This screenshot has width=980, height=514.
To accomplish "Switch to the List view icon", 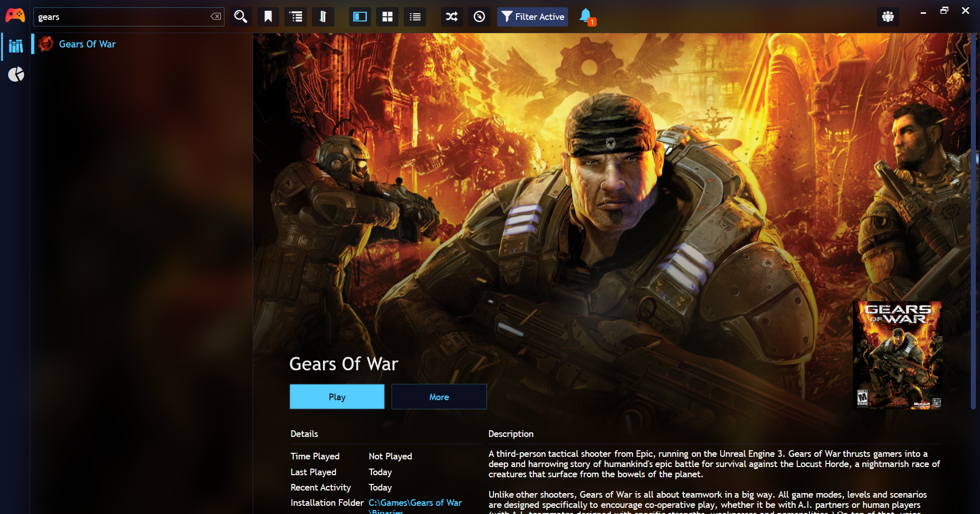I will 415,17.
